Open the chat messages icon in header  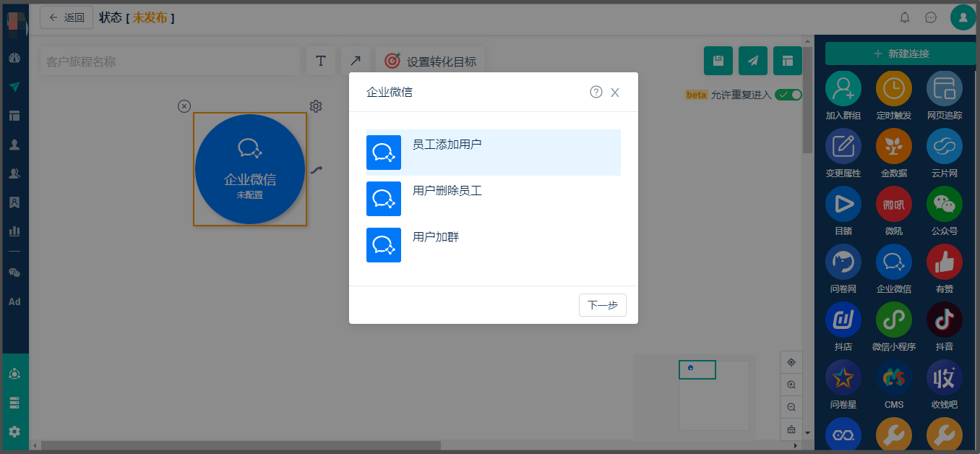click(x=932, y=17)
